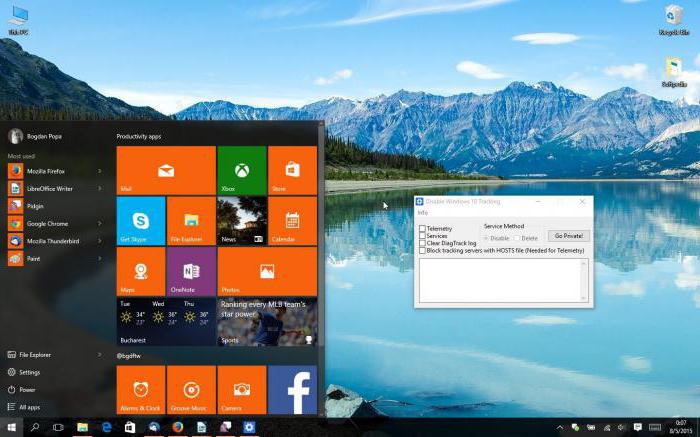
Task: Click the Productivity apps group header
Action: click(x=139, y=136)
